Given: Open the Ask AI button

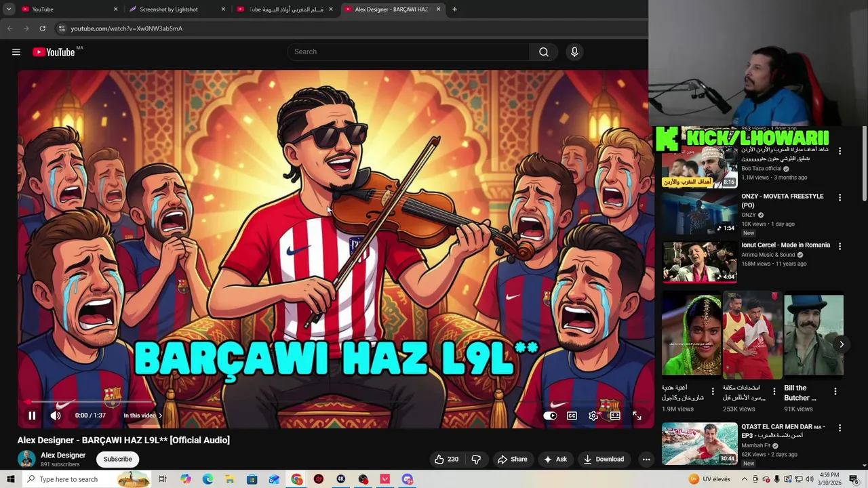Looking at the screenshot, I should click(x=555, y=459).
